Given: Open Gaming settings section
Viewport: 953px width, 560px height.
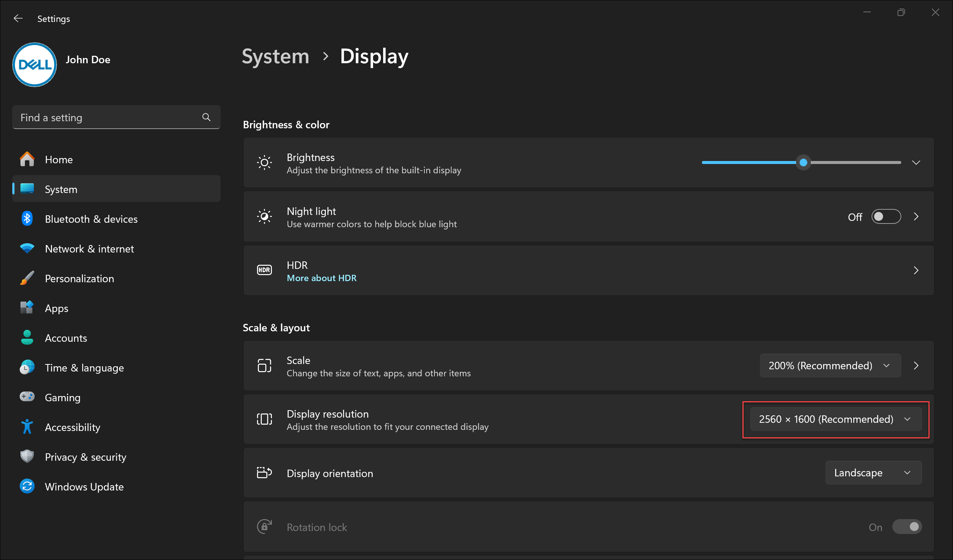Looking at the screenshot, I should (x=63, y=398).
